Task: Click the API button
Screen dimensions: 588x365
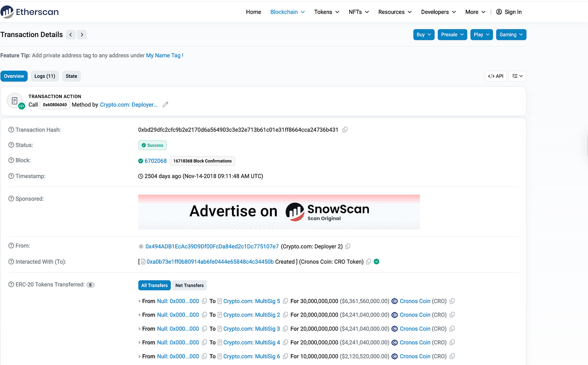Action: pyautogui.click(x=496, y=76)
